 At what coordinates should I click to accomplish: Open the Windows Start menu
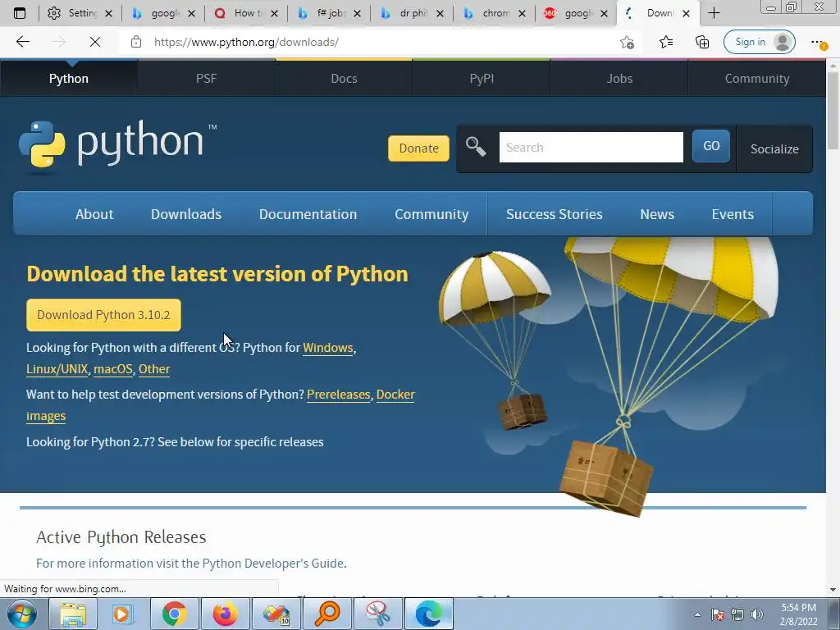point(22,614)
